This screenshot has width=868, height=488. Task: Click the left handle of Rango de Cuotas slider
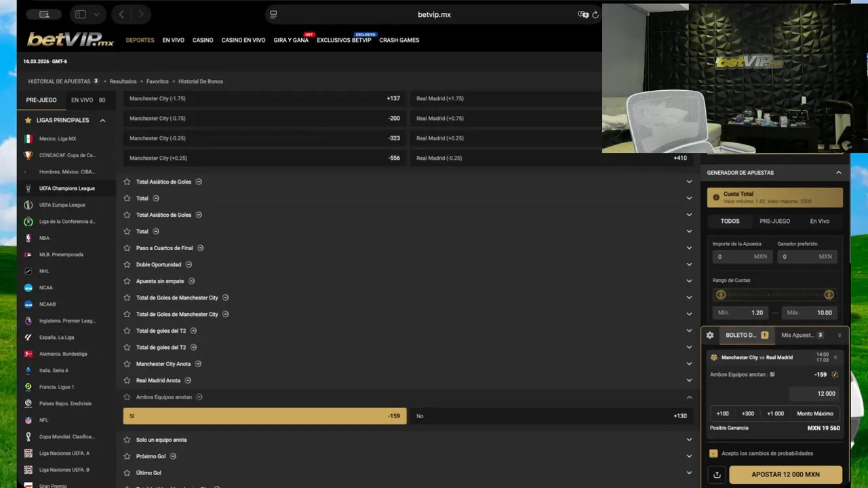(721, 295)
